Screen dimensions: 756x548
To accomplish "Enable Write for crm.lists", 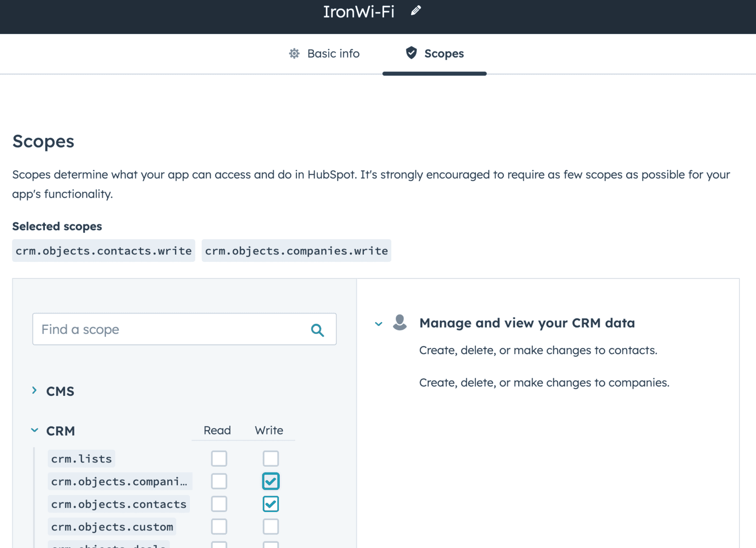I will [x=271, y=459].
